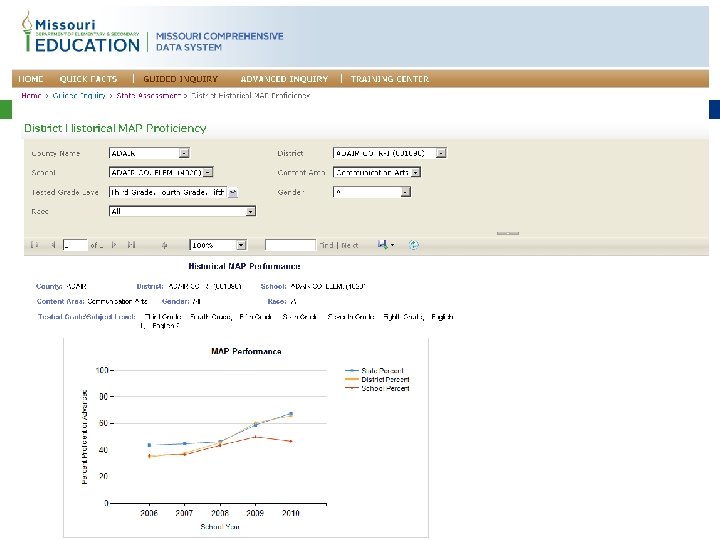Click the current page number field
The image size is (720, 540).
(x=75, y=245)
